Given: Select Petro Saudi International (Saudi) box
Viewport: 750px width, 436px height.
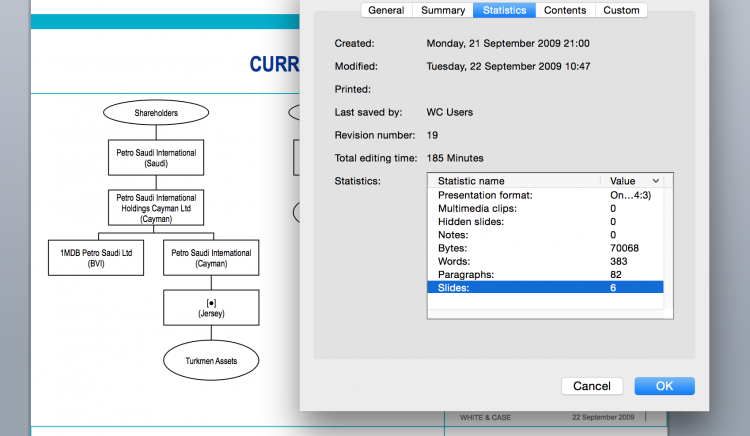Looking at the screenshot, I should click(x=156, y=158).
